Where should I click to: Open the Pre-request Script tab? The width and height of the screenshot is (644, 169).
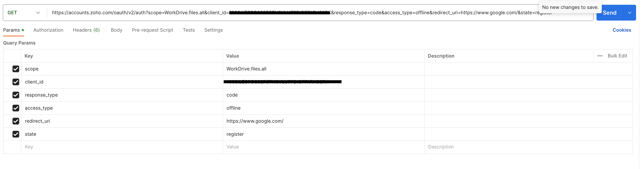click(x=152, y=30)
